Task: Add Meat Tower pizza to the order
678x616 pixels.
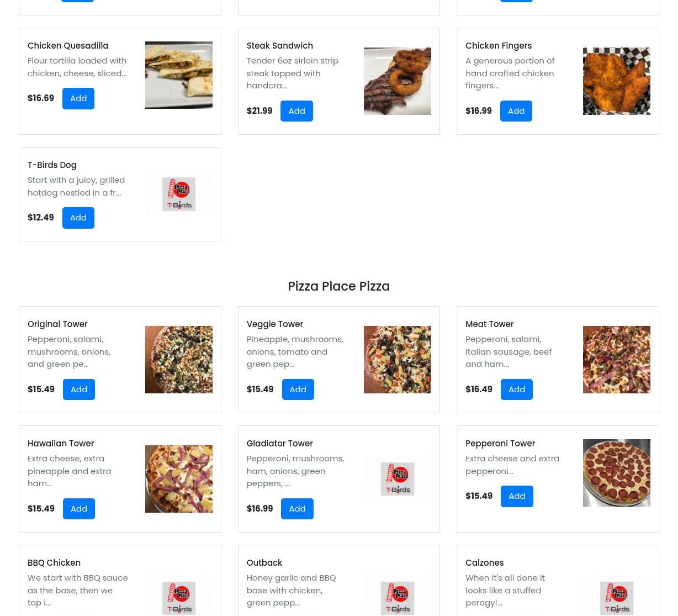Action: click(x=517, y=389)
